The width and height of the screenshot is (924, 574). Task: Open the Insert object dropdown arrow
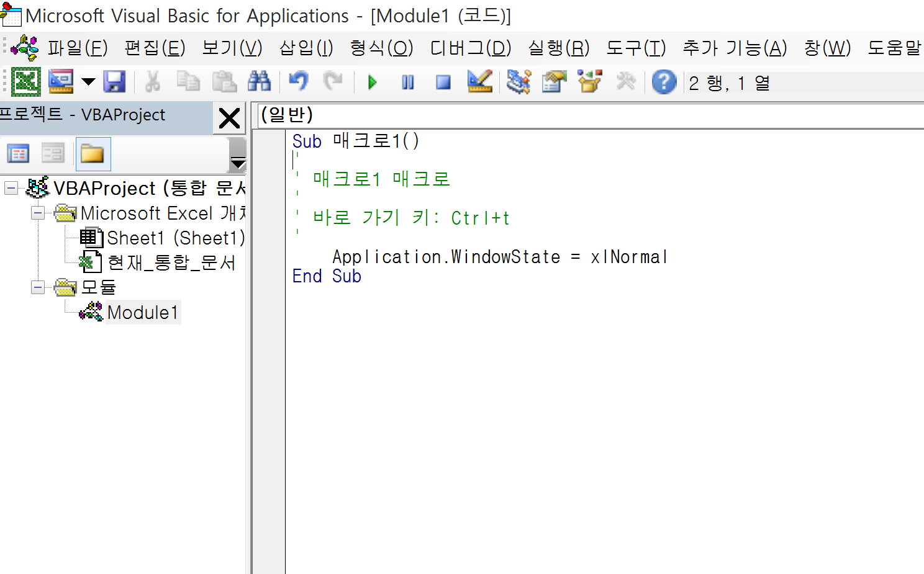coord(88,81)
